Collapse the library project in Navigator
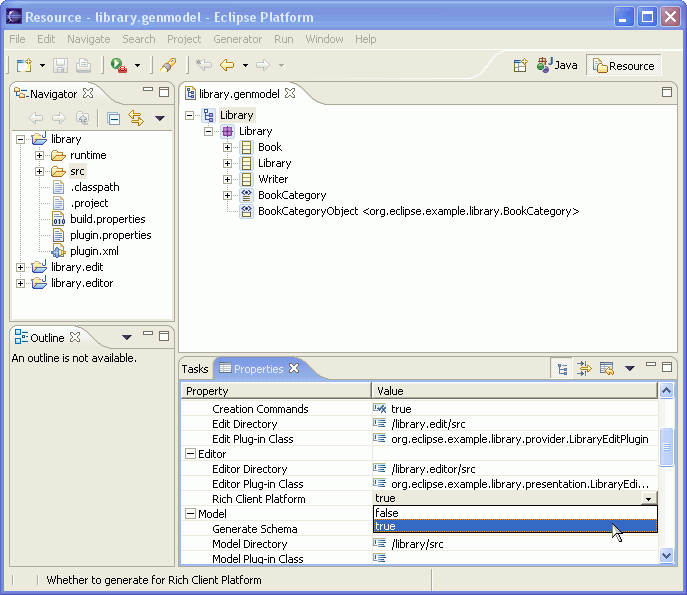687x595 pixels. point(20,139)
